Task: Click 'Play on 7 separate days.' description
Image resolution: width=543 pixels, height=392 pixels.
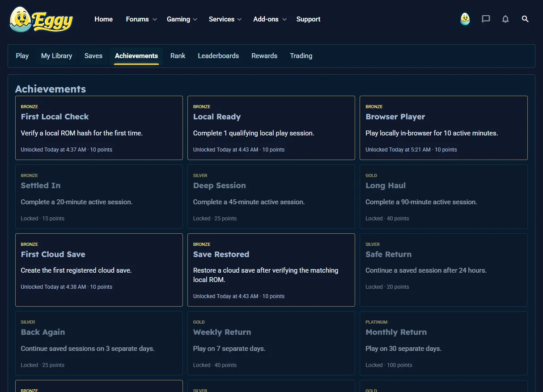Action: coord(229,349)
